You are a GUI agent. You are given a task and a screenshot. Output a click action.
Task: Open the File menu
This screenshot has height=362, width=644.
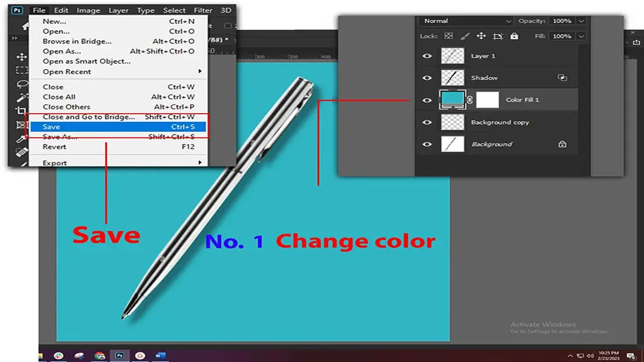(x=39, y=10)
